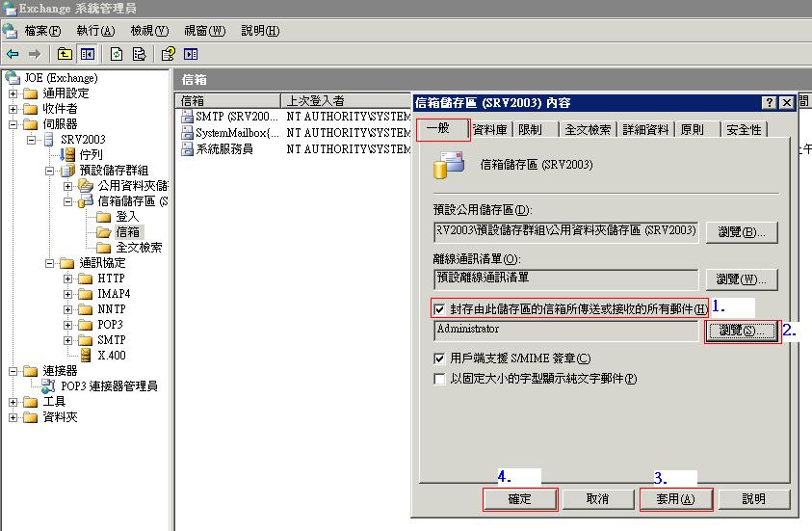This screenshot has width=812, height=531.
Task: Collapse the 伺服器 tree node
Action: [x=13, y=125]
